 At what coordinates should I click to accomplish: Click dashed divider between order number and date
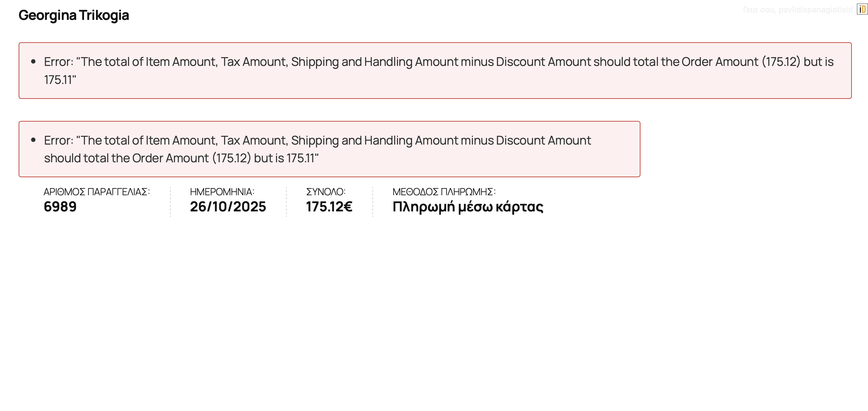[x=170, y=202]
